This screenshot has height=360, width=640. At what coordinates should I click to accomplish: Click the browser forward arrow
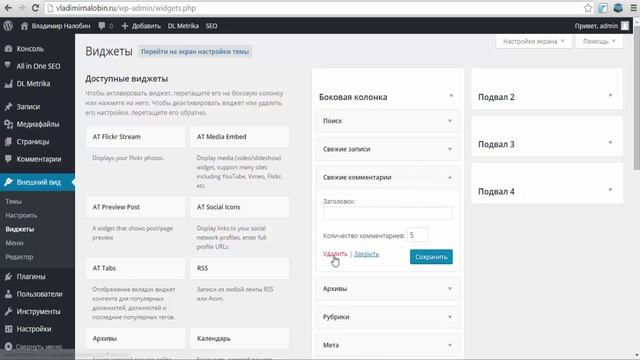(22, 8)
